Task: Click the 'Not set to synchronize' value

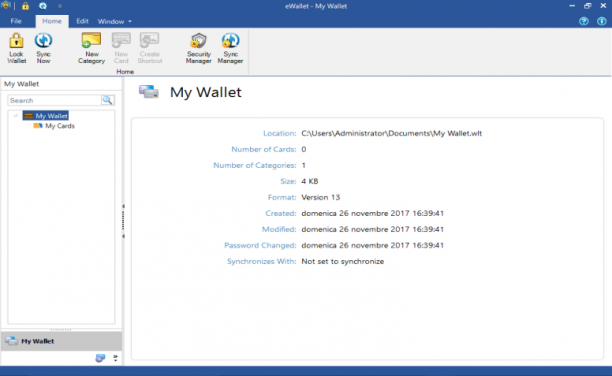Action: tap(343, 261)
